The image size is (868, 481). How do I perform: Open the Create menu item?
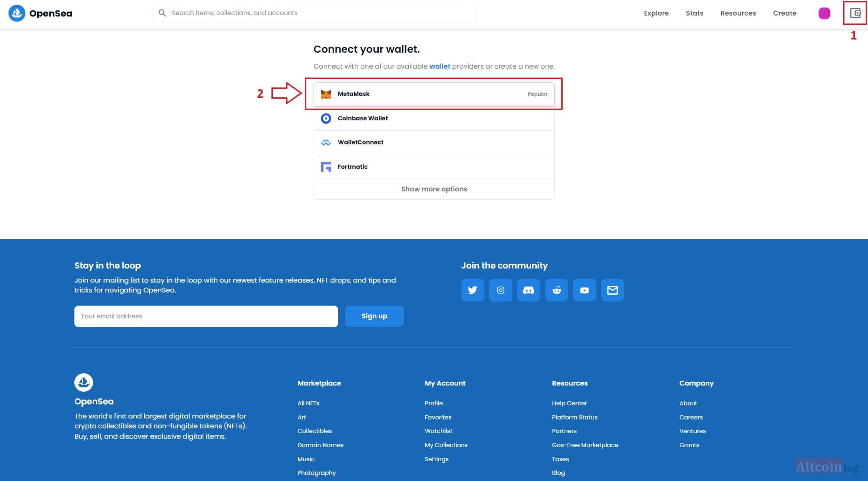click(785, 13)
